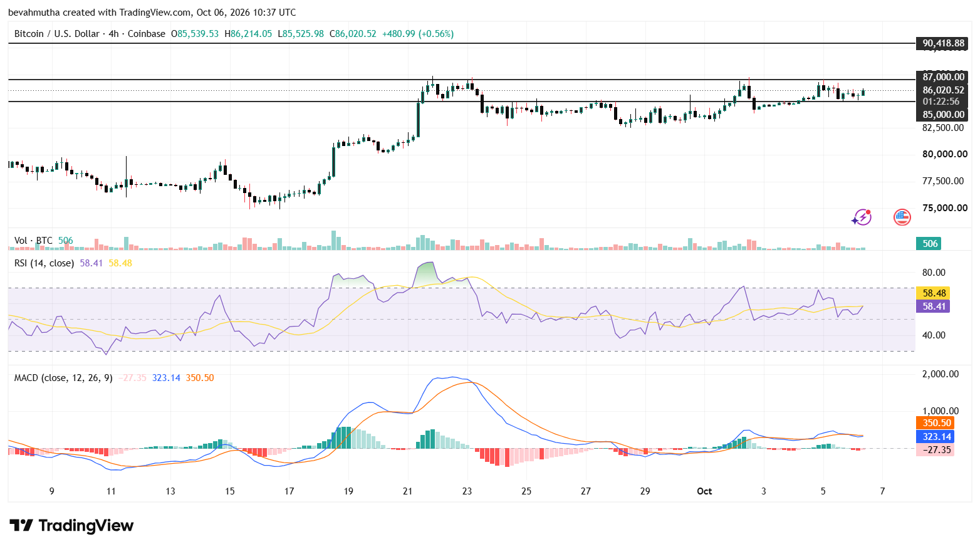Click the green 506 volume label
This screenshot has width=980, height=549.
coord(930,243)
